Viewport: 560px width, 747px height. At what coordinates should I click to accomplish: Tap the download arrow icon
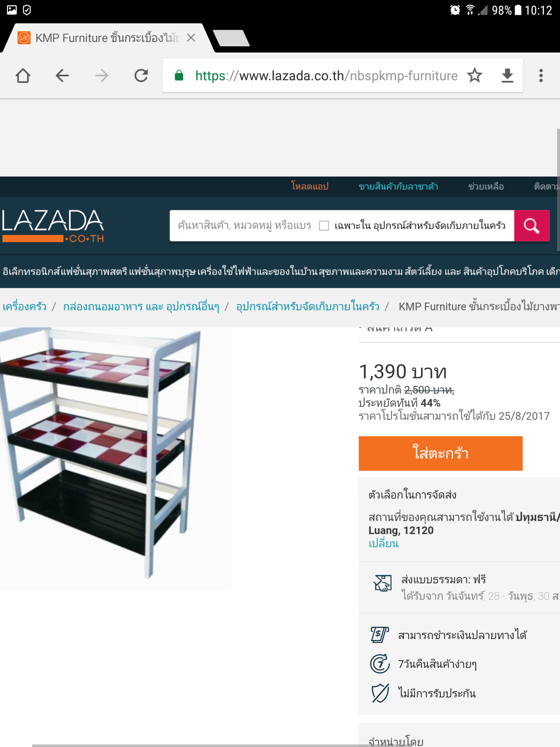(507, 76)
